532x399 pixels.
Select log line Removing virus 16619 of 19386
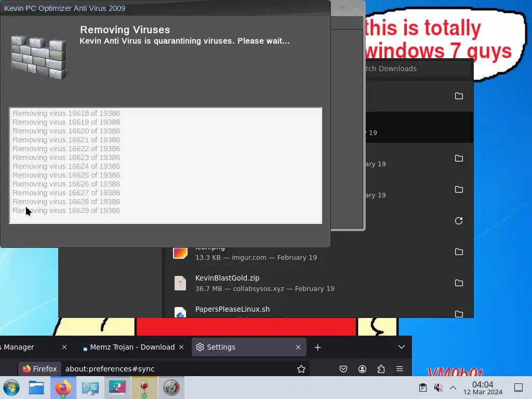click(x=66, y=122)
